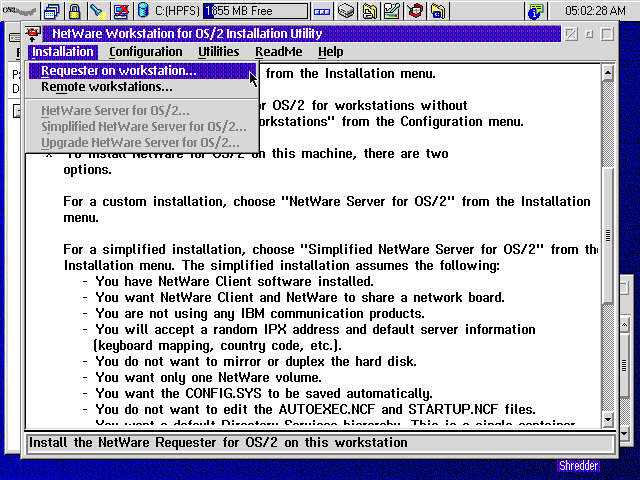
Task: Click Simplified NetWare Server for OS/2... entry
Action: tap(142, 127)
